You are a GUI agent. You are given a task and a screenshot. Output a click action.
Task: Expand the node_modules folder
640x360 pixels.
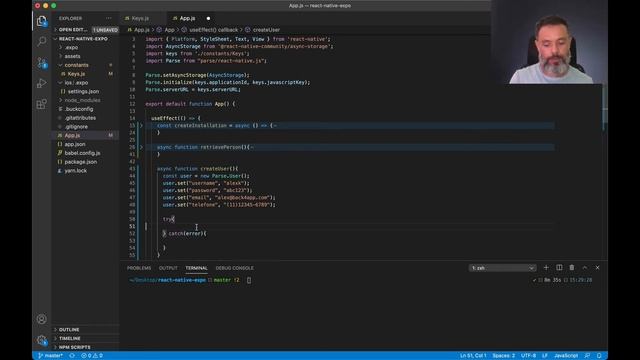click(x=82, y=100)
